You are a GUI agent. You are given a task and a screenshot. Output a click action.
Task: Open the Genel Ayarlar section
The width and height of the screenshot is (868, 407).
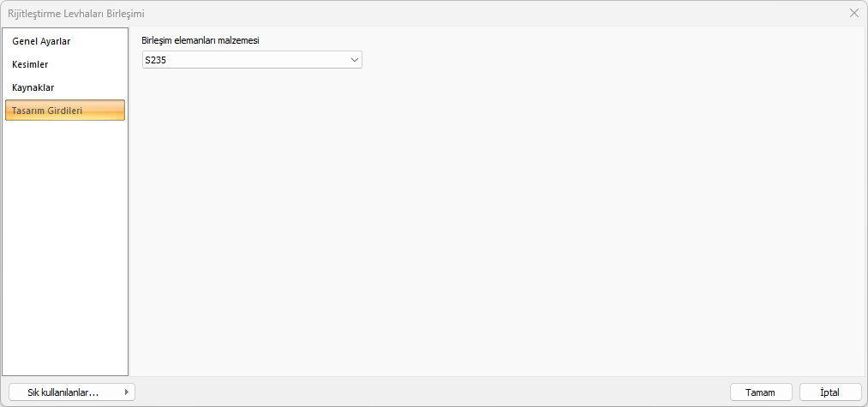(x=41, y=41)
